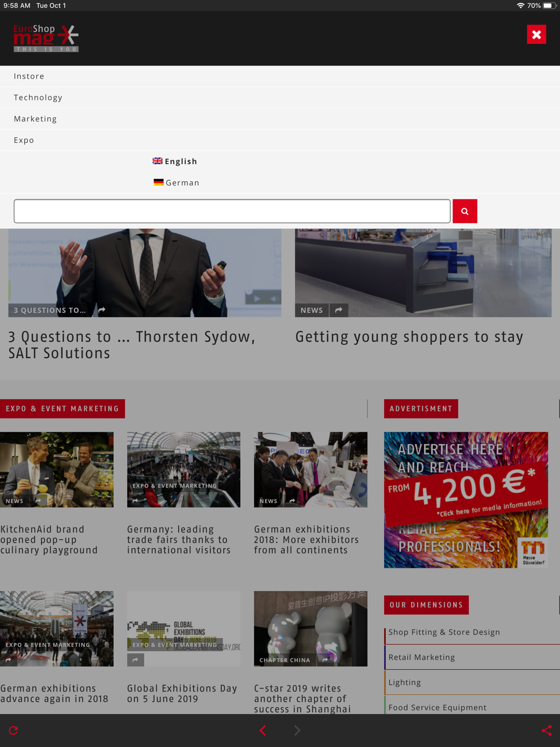Select the English language option
This screenshot has width=560, height=747.
pos(175,161)
